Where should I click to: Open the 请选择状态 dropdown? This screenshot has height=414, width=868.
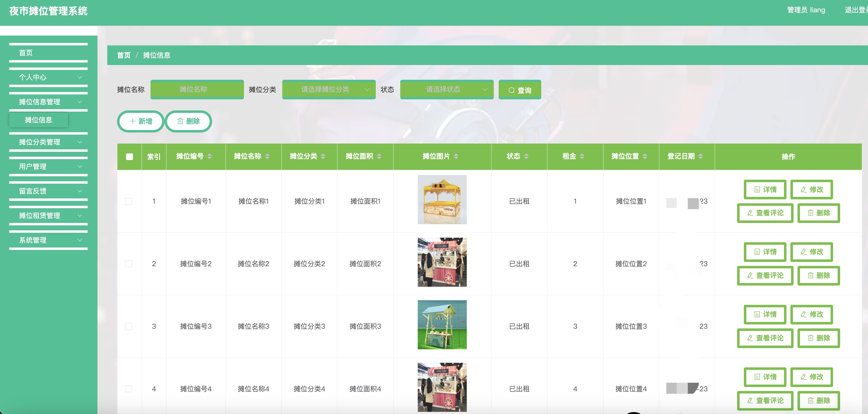coord(447,89)
